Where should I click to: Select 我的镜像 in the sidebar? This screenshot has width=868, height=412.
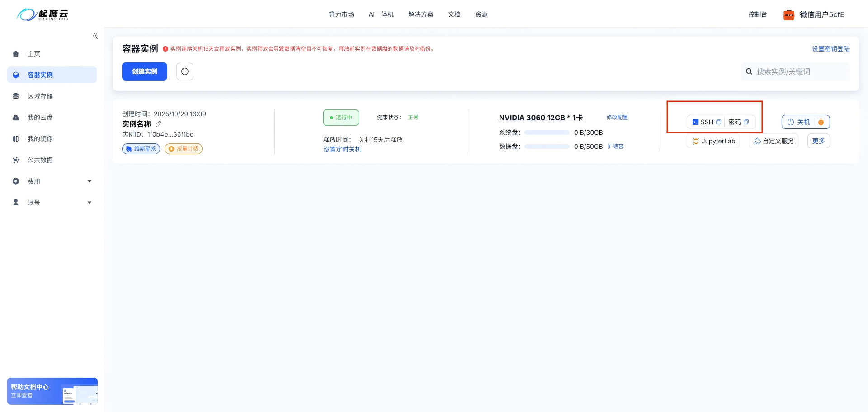[x=40, y=138]
